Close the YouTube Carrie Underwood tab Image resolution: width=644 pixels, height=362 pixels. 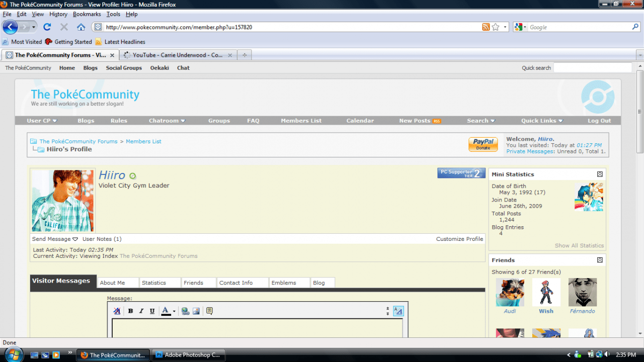(230, 55)
